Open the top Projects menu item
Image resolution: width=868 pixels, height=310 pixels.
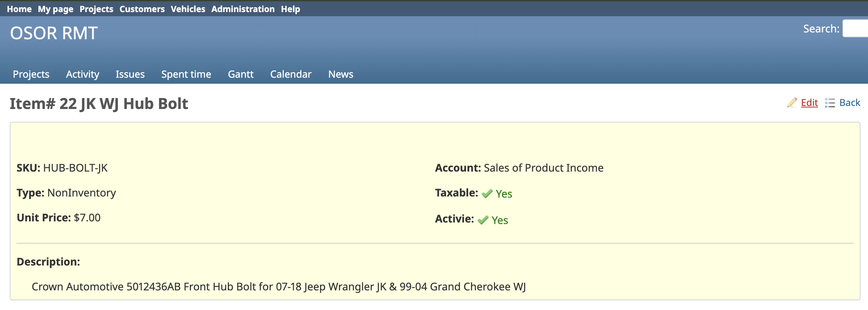click(96, 9)
